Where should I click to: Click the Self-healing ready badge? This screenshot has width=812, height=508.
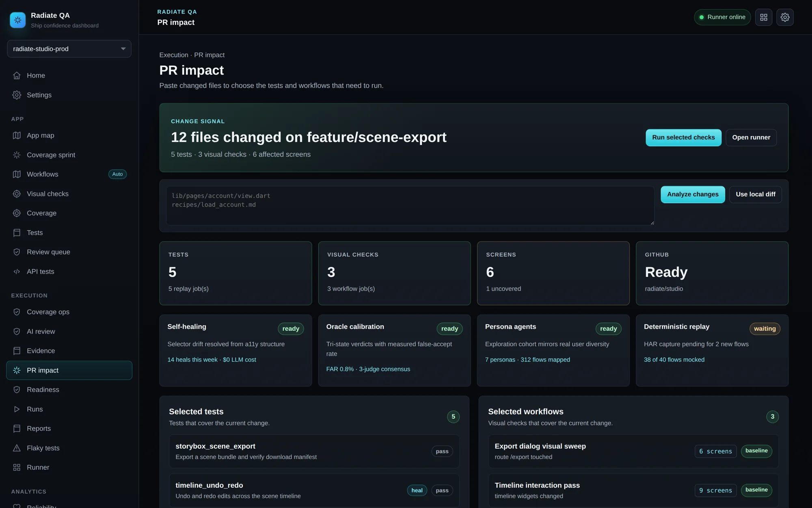[x=291, y=329]
